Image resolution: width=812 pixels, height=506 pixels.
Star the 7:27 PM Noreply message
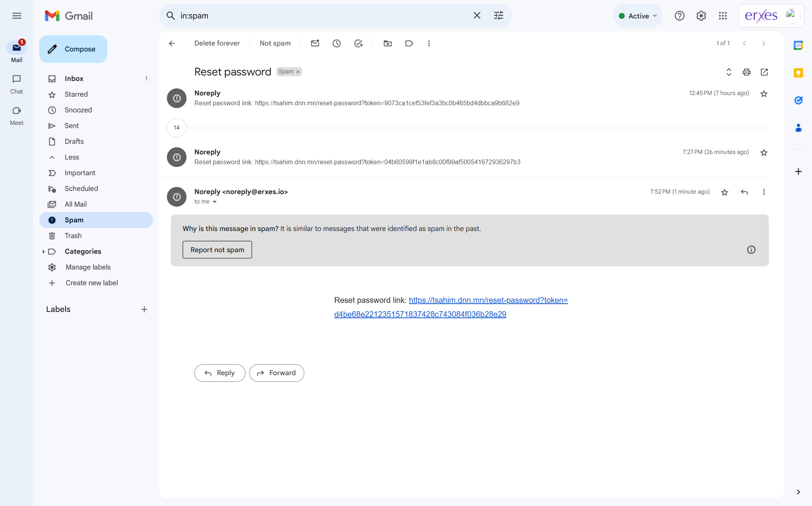point(764,153)
